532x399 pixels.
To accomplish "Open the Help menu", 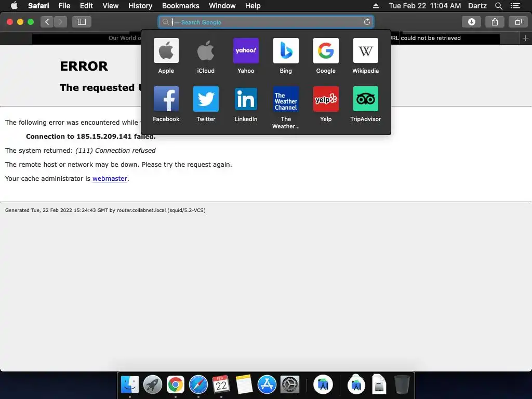I will click(x=253, y=6).
